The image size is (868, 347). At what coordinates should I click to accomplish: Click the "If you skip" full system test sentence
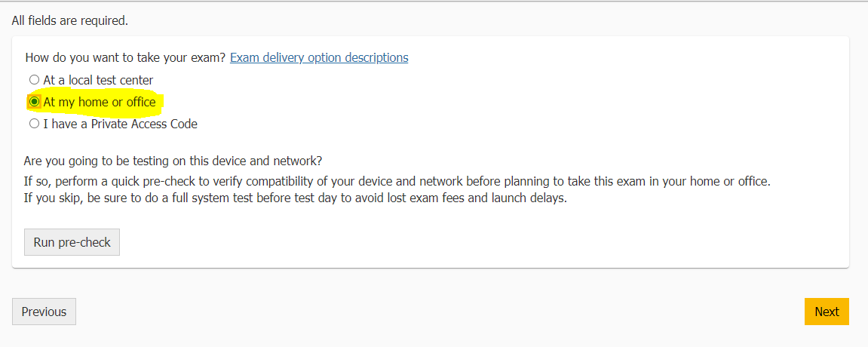tap(296, 198)
